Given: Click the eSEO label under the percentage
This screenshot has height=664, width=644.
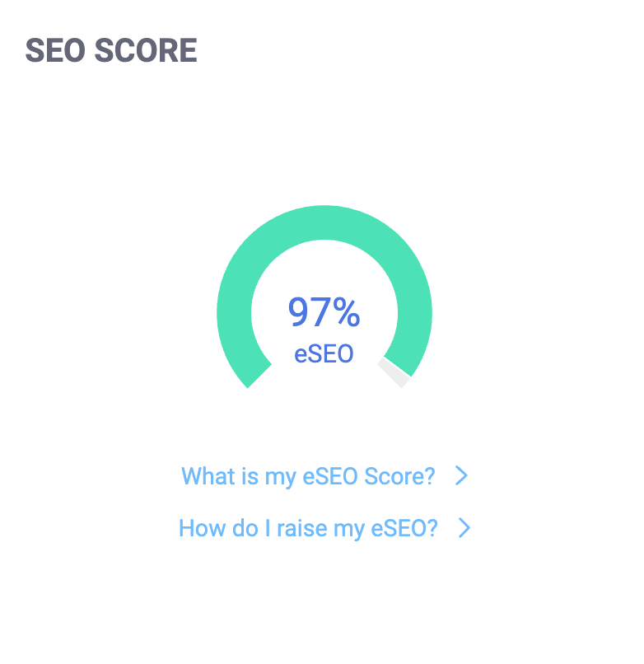Looking at the screenshot, I should click(324, 354).
